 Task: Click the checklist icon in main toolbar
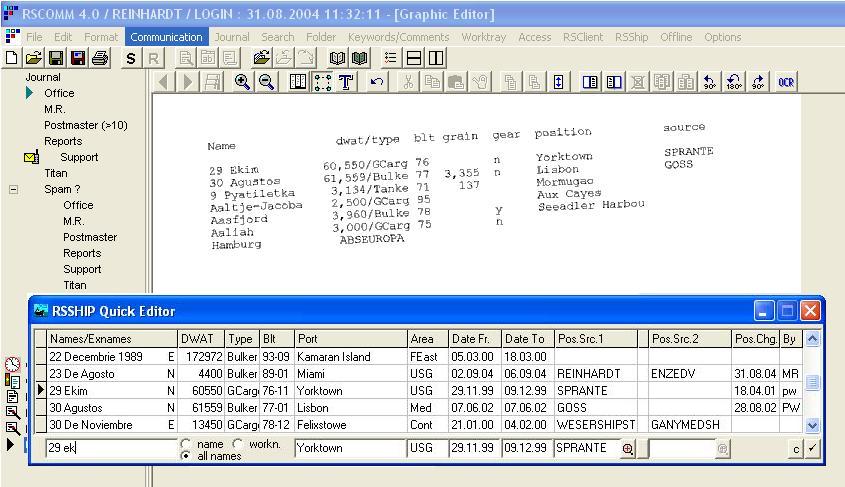[x=391, y=58]
